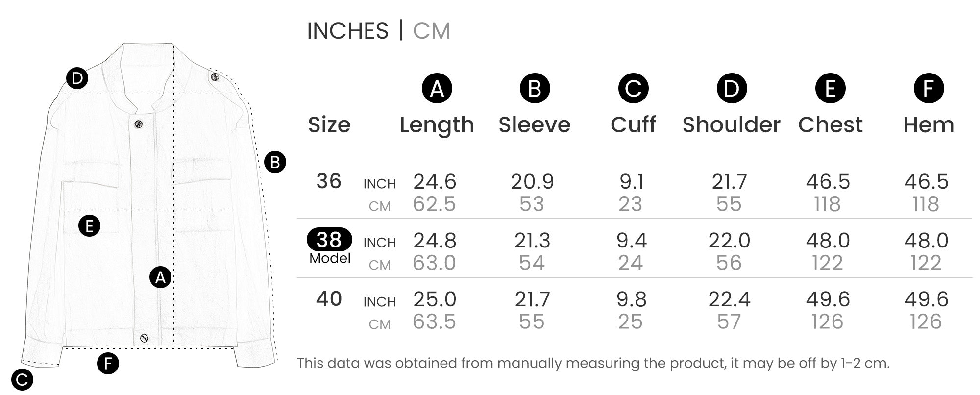980x395 pixels.
Task: Click the A badge above the Length column
Action: point(437,89)
